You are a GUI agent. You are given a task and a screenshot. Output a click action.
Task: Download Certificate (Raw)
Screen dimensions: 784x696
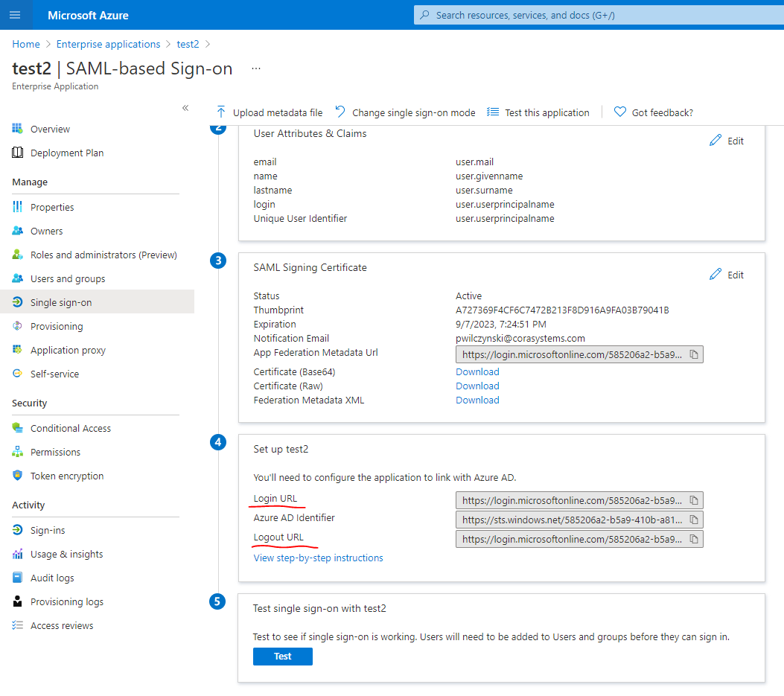click(477, 386)
